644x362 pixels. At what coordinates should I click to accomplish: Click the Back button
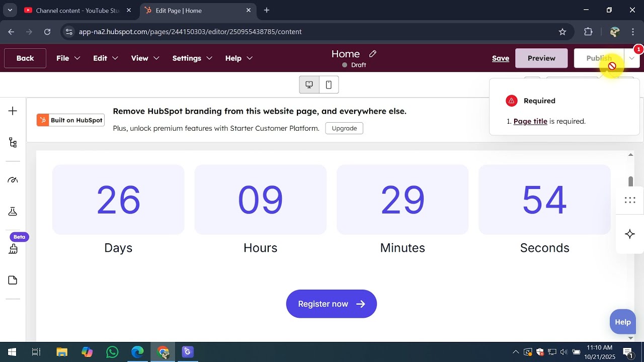click(25, 58)
